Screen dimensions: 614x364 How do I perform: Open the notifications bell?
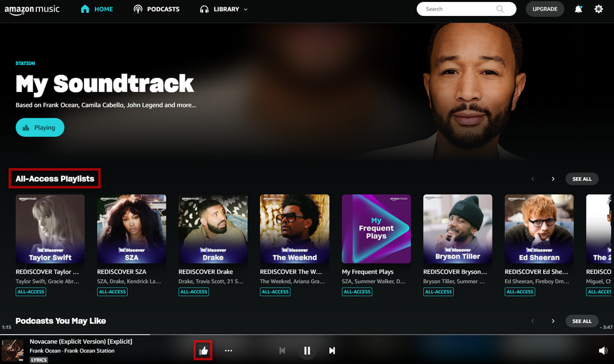click(578, 9)
